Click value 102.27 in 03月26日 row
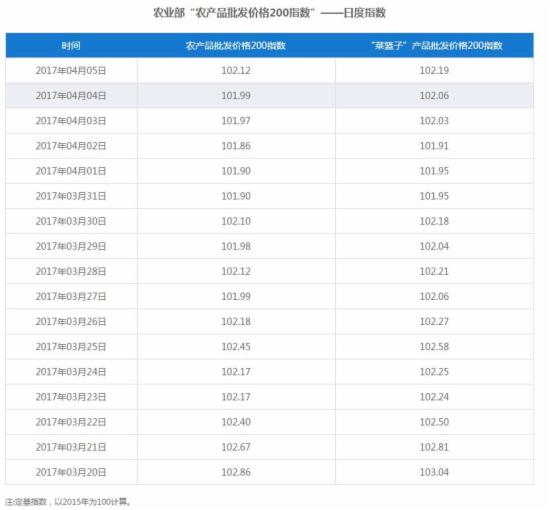The height and width of the screenshot is (510, 550). click(434, 322)
